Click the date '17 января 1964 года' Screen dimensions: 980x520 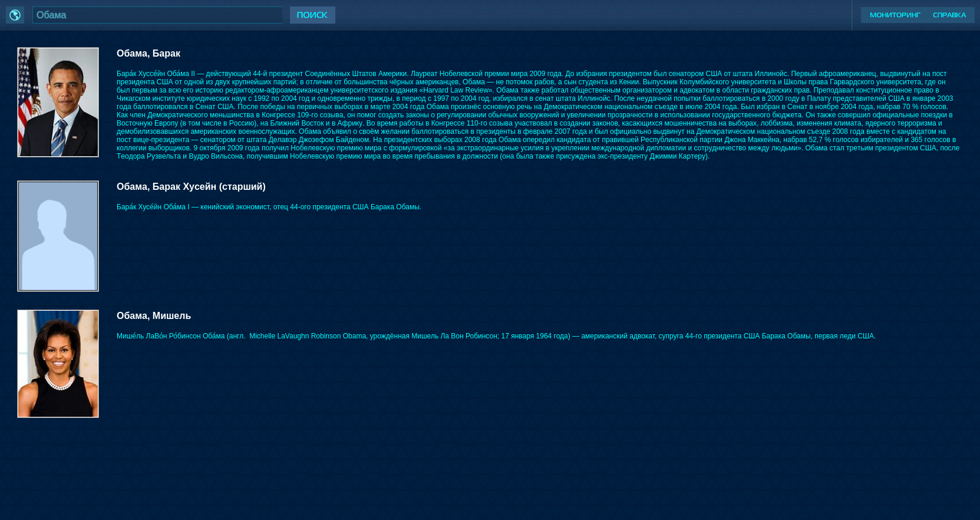pos(534,336)
